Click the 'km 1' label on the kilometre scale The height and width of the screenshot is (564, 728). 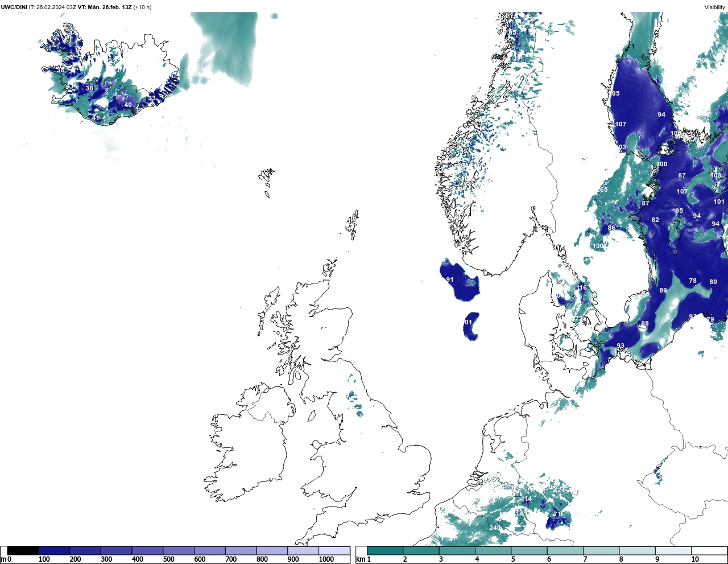tap(363, 559)
